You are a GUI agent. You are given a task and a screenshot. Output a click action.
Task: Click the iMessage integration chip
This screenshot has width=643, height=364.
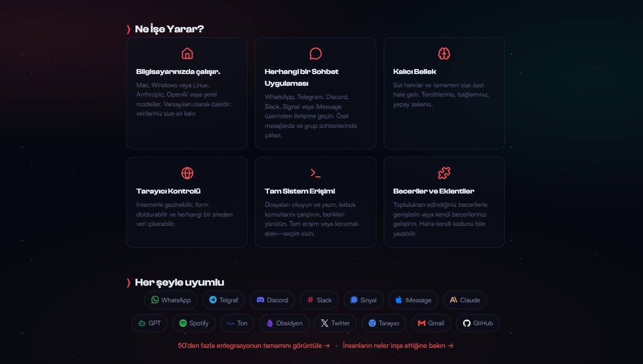[413, 300]
